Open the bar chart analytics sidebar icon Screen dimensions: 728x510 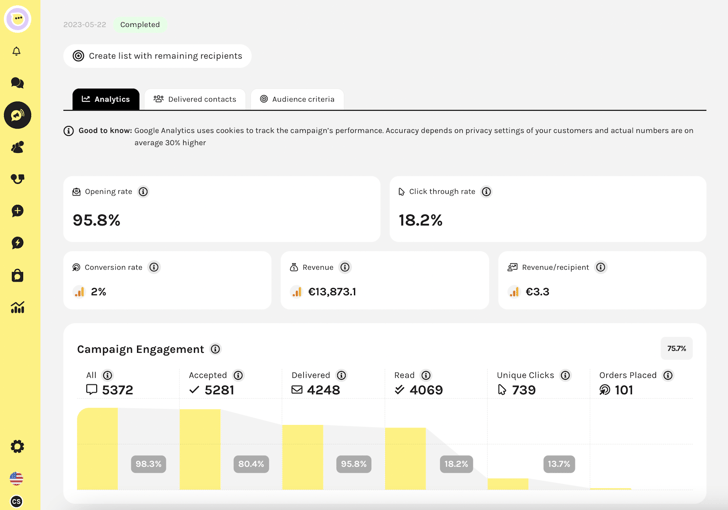coord(17,308)
